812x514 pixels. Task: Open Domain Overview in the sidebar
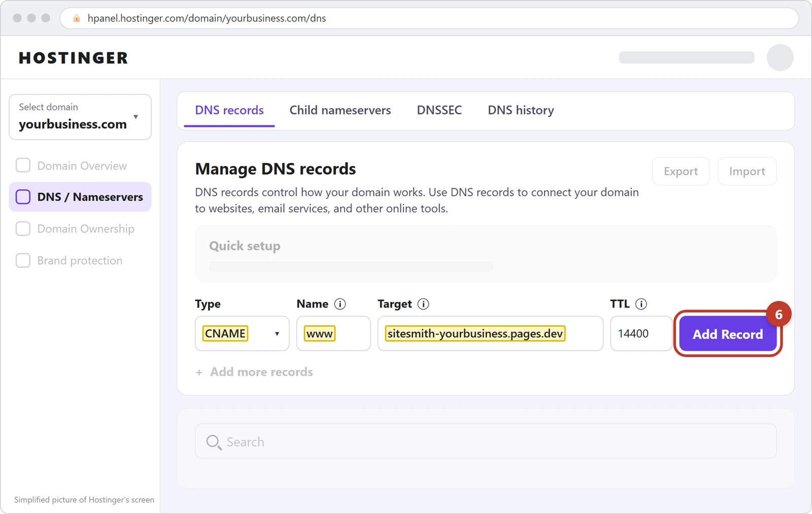tap(82, 166)
